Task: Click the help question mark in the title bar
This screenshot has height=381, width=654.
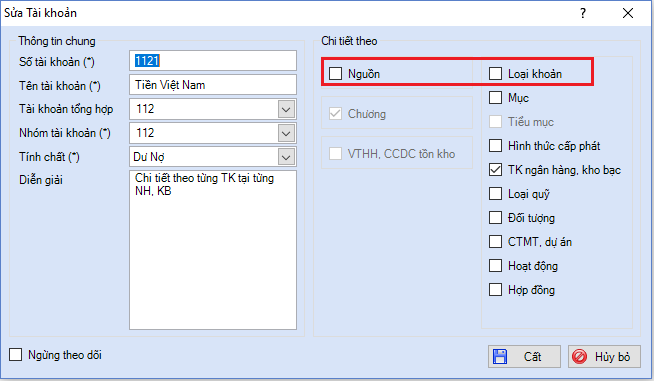Action: pos(583,13)
